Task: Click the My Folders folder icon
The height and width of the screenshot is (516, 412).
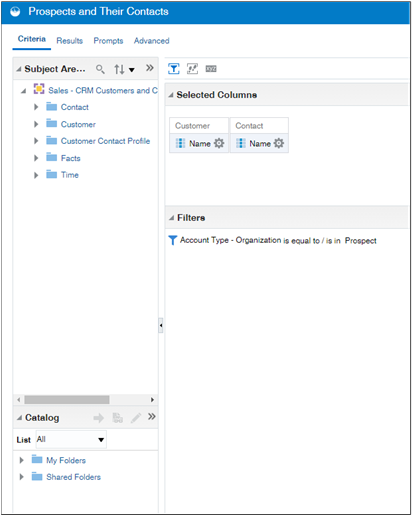Action: click(x=37, y=460)
